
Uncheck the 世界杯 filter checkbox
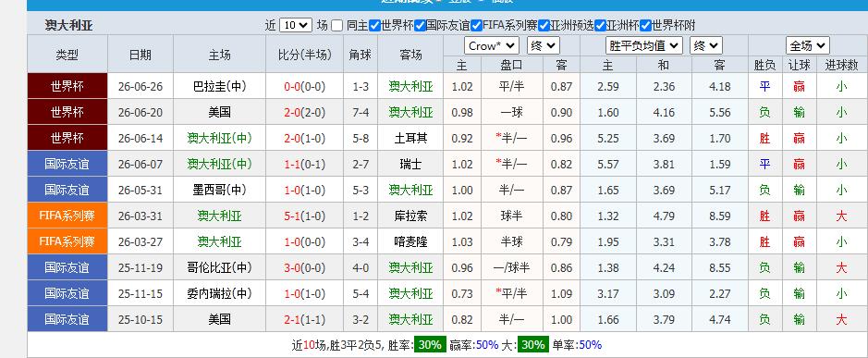coord(374,25)
